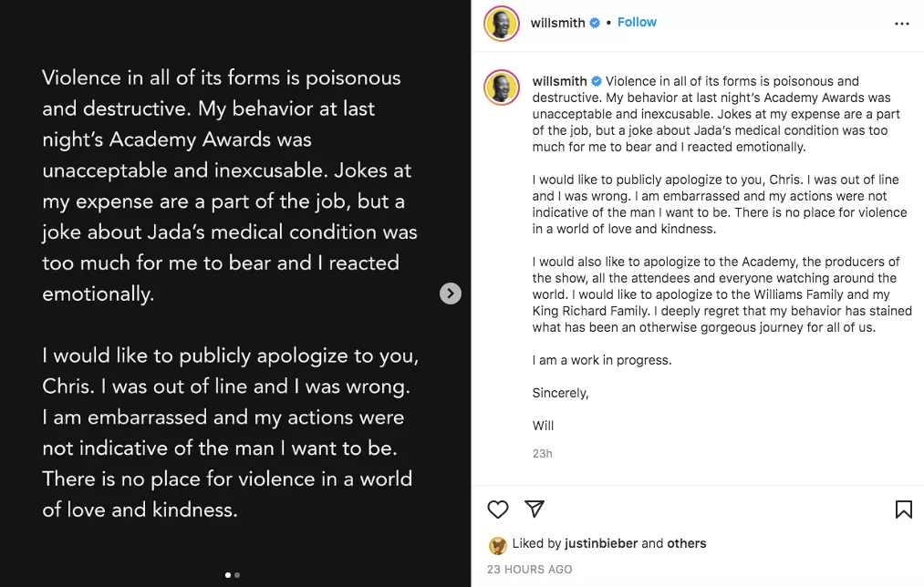Click the apology text image slide
Viewport: 924px width, 587px height.
point(235,293)
